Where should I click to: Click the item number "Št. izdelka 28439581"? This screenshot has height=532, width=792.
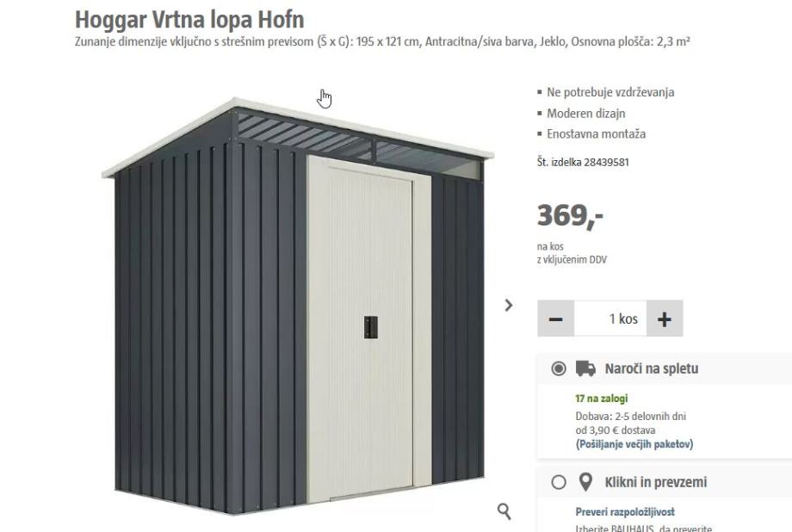(583, 162)
